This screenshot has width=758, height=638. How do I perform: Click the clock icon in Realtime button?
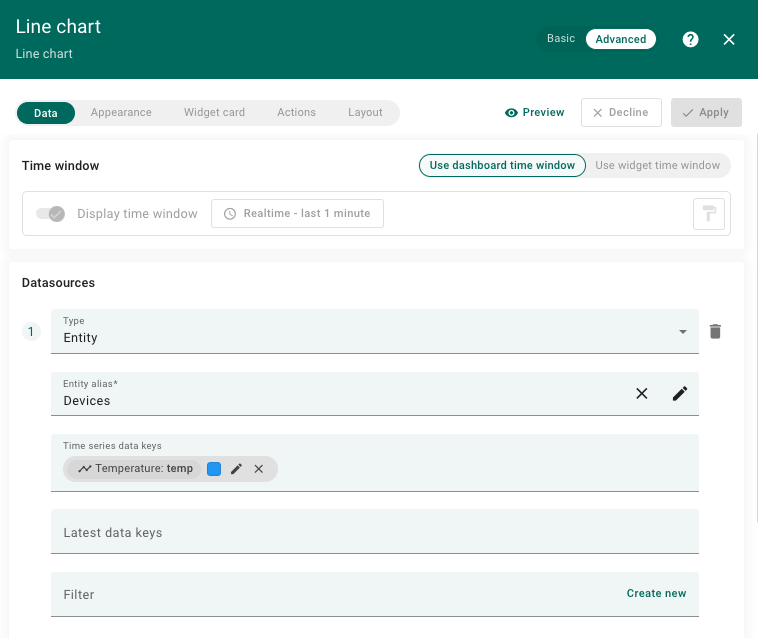(x=230, y=214)
